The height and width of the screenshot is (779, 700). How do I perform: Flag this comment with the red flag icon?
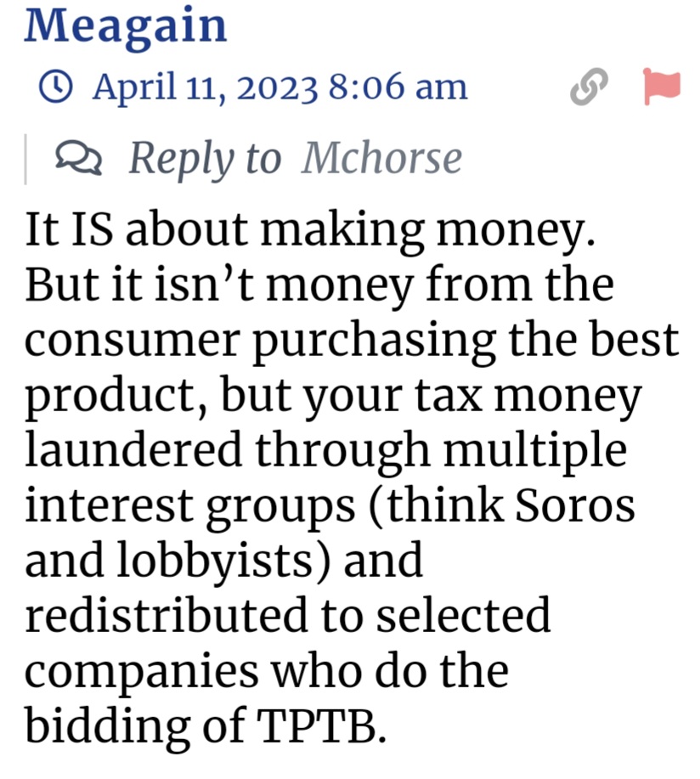pyautogui.click(x=661, y=87)
